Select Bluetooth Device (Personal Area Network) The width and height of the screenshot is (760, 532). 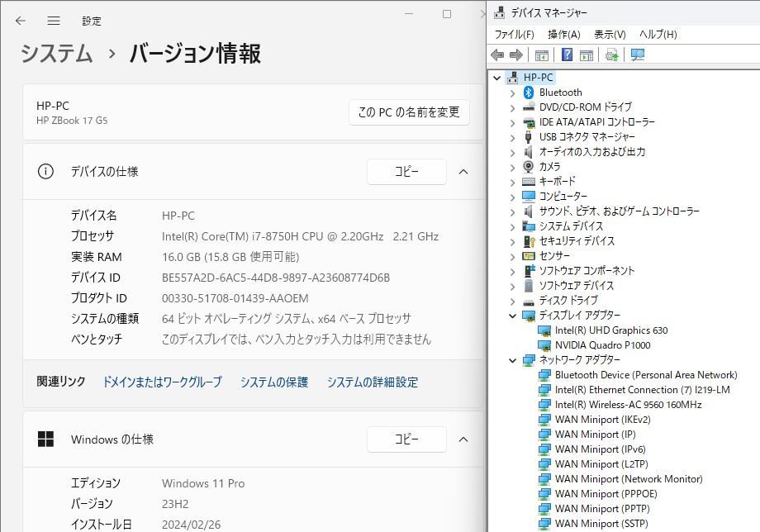pyautogui.click(x=646, y=375)
